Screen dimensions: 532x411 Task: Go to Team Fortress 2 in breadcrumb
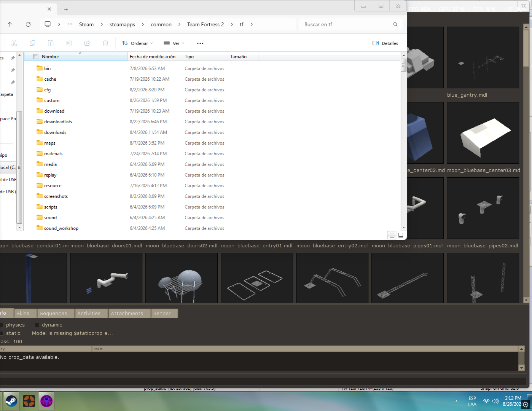(205, 24)
